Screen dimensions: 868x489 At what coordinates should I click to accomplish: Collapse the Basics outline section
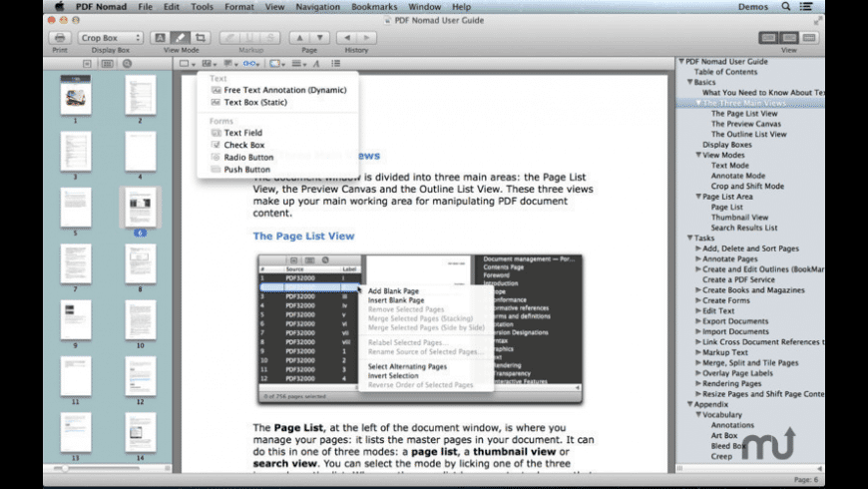[690, 82]
